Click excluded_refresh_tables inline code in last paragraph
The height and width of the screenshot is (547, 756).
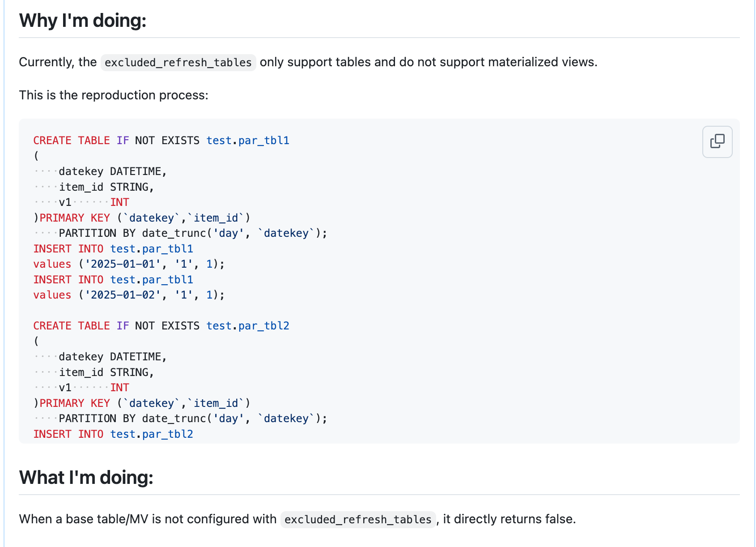coord(357,519)
